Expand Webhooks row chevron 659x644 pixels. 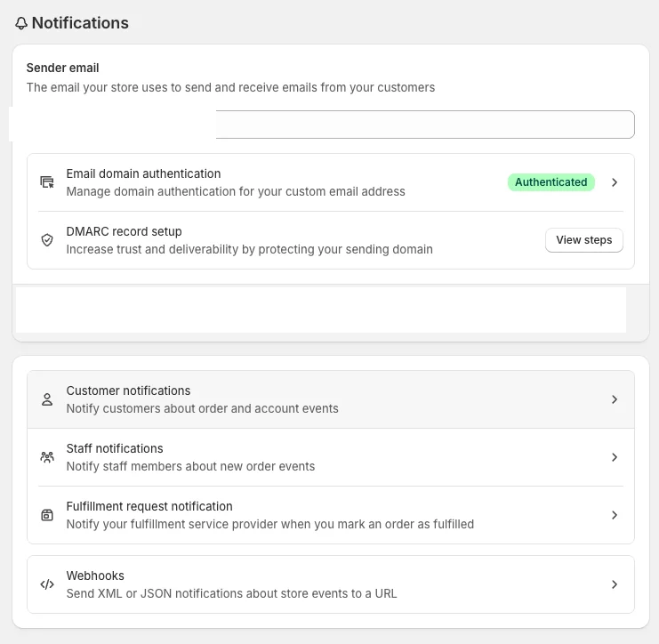coord(615,584)
